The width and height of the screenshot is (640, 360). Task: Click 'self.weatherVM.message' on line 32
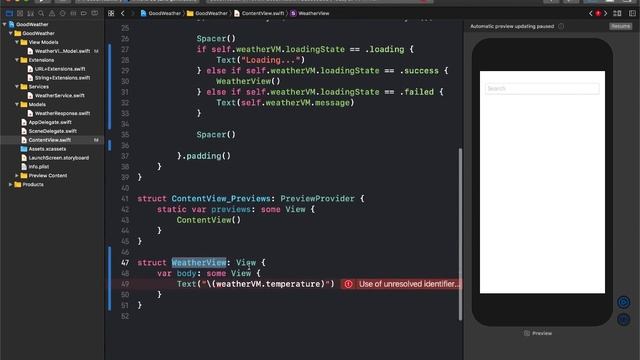pyautogui.click(x=295, y=103)
